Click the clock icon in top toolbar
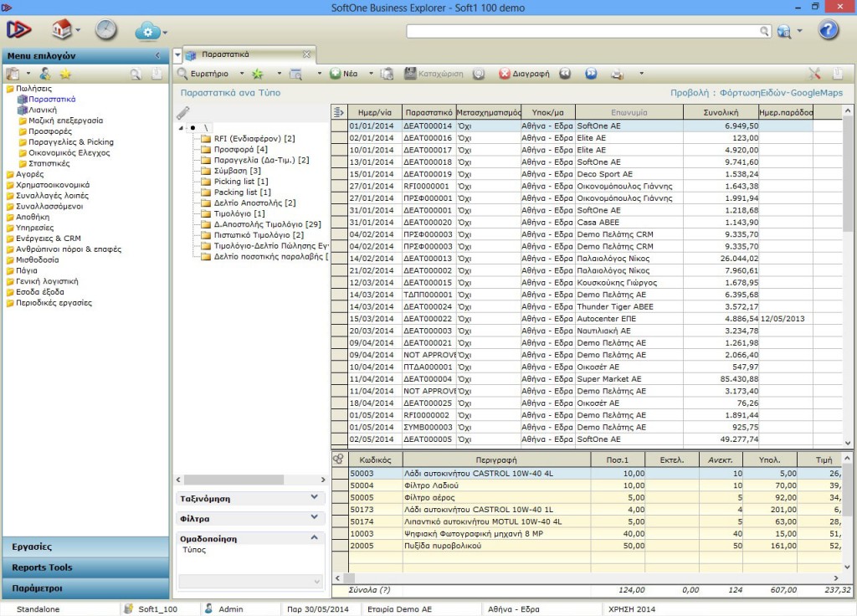Viewport: 857px width, 616px height. pyautogui.click(x=105, y=29)
